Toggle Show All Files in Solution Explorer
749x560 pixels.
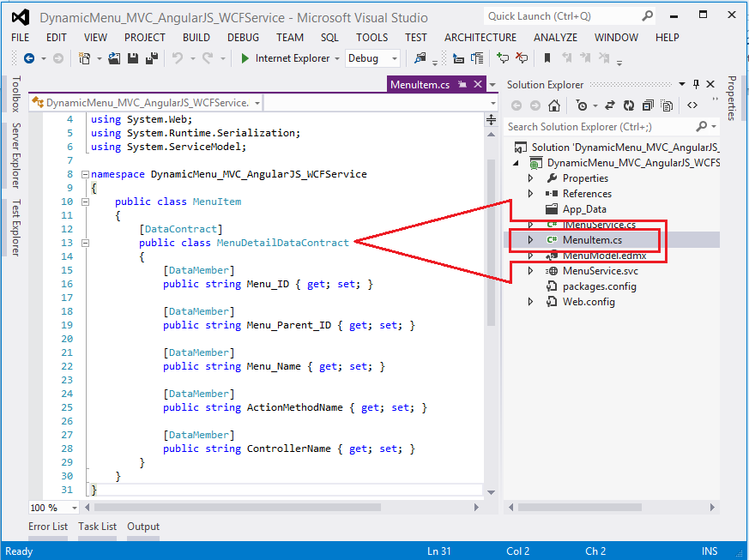click(667, 105)
